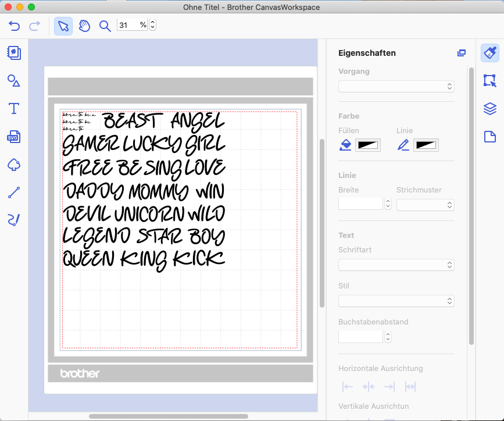This screenshot has height=421, width=504.
Task: Import an SVG file via sidebar icon
Action: (x=14, y=137)
